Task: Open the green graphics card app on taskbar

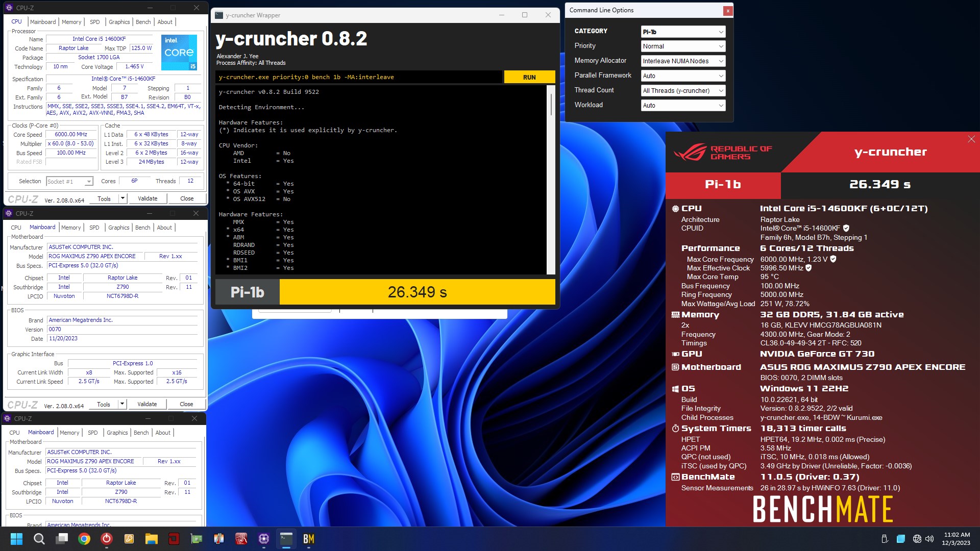Action: pyautogui.click(x=197, y=539)
